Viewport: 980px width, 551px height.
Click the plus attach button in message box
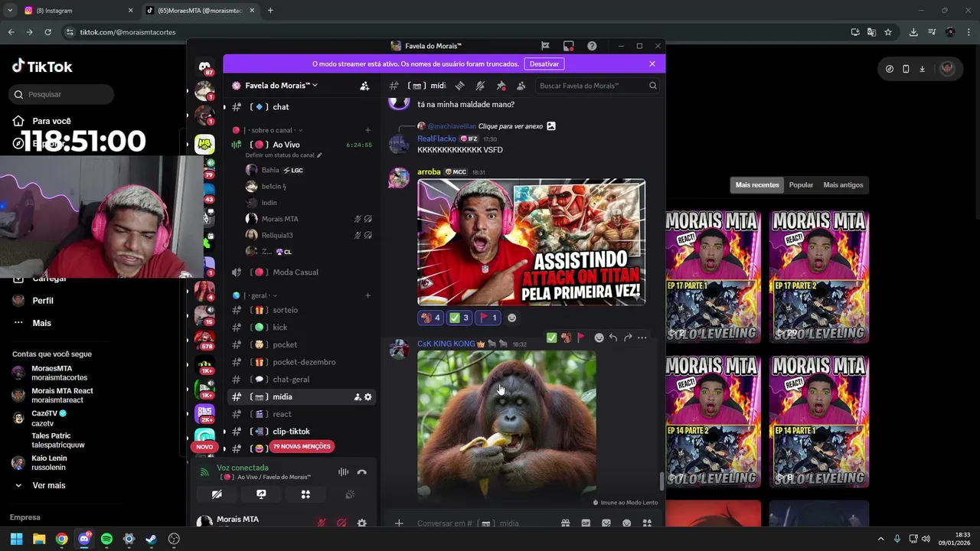pos(399,523)
